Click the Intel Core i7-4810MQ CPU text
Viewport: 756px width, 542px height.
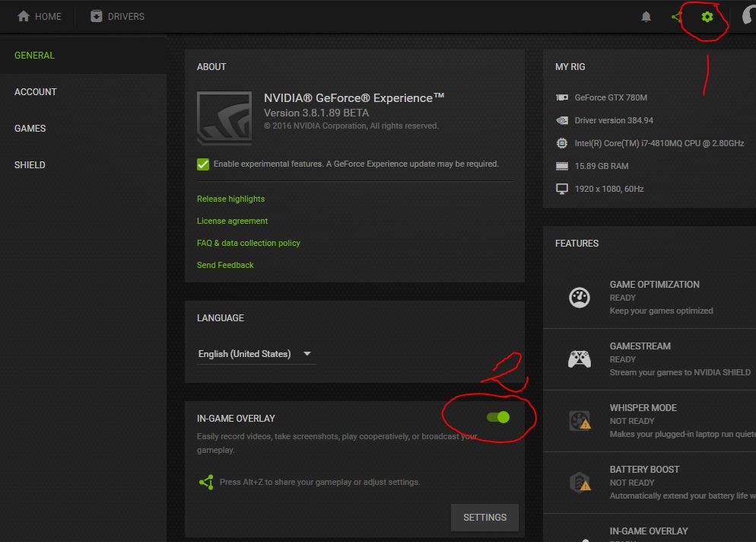point(659,143)
